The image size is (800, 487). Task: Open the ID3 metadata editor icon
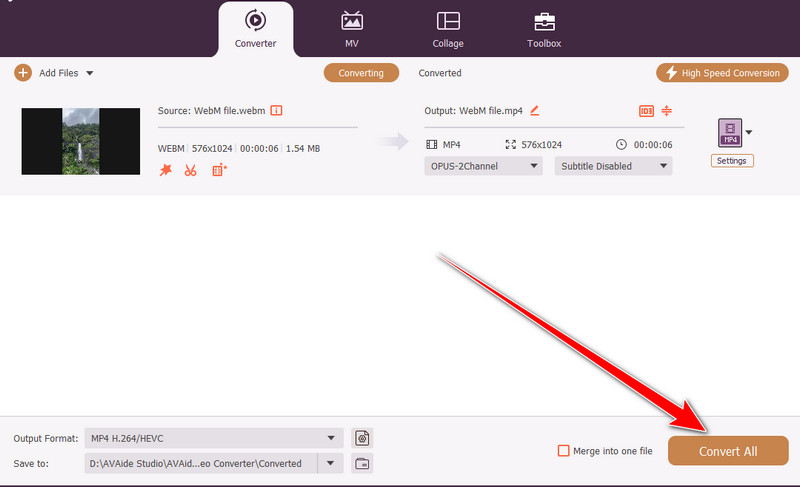pos(646,110)
